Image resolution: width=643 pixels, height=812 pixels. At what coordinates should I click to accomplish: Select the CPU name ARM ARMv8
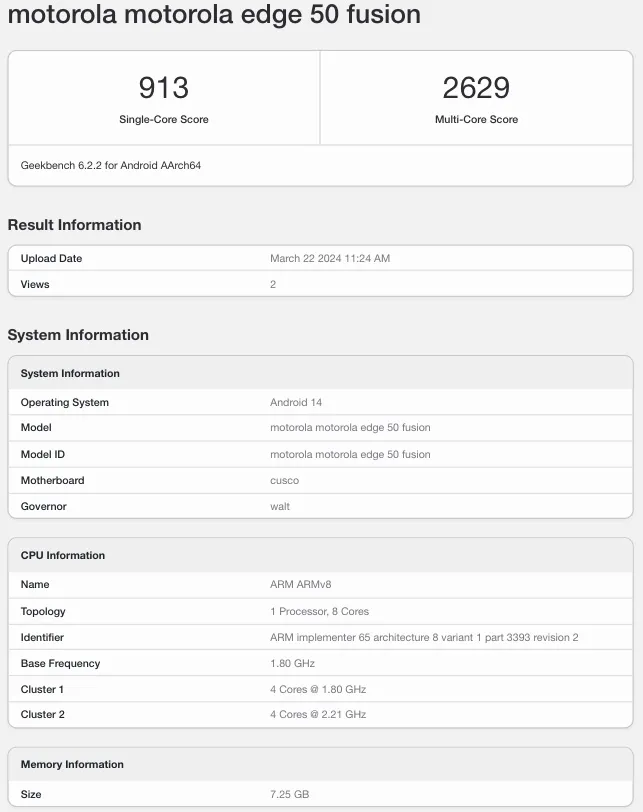pos(300,584)
